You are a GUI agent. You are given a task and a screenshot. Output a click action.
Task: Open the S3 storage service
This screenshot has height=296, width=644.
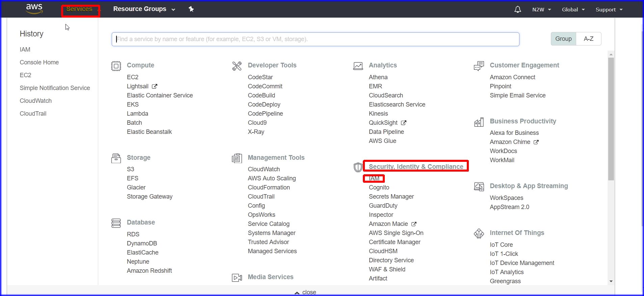(130, 169)
